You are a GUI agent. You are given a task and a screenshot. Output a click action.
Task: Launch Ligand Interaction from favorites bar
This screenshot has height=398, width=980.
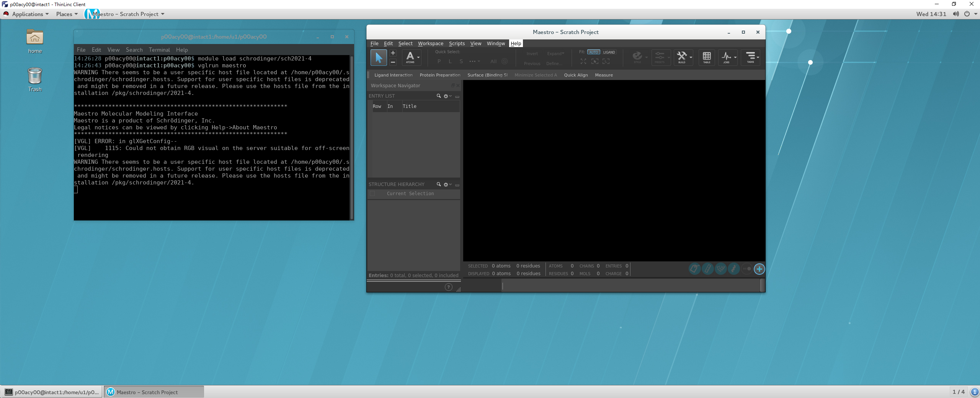[x=394, y=75]
